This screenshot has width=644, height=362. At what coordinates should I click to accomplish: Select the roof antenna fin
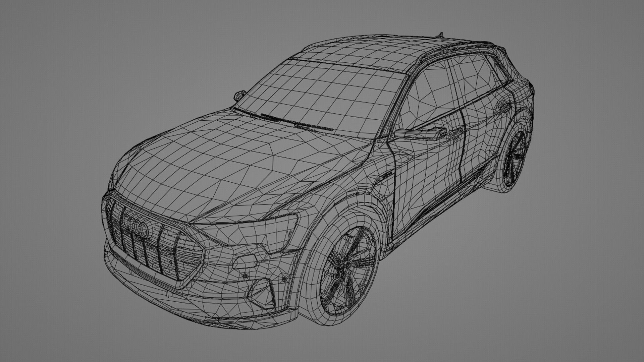pos(440,34)
